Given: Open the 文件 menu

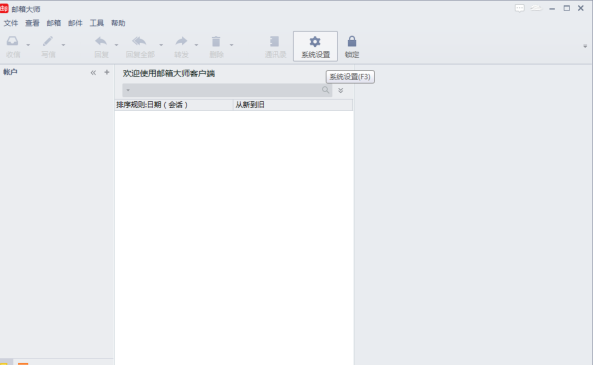Looking at the screenshot, I should [11, 23].
